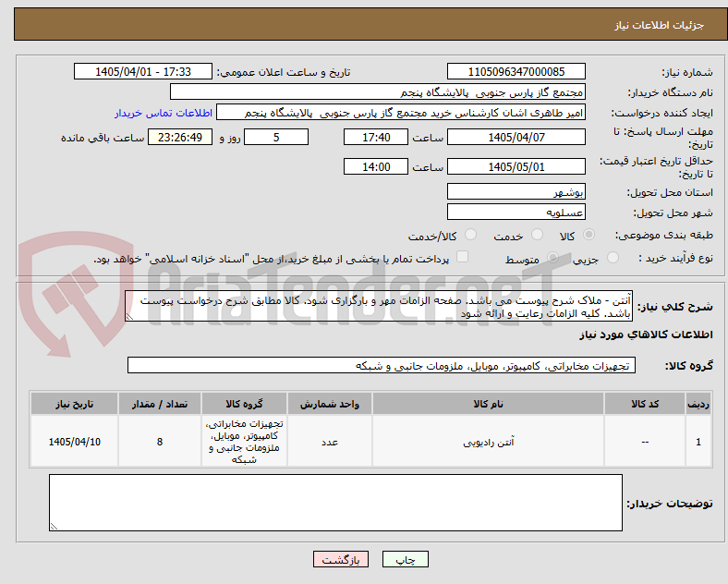Image resolution: width=728 pixels, height=584 pixels.
Task: Choose the متوسط purchase type radio
Action: [x=552, y=257]
